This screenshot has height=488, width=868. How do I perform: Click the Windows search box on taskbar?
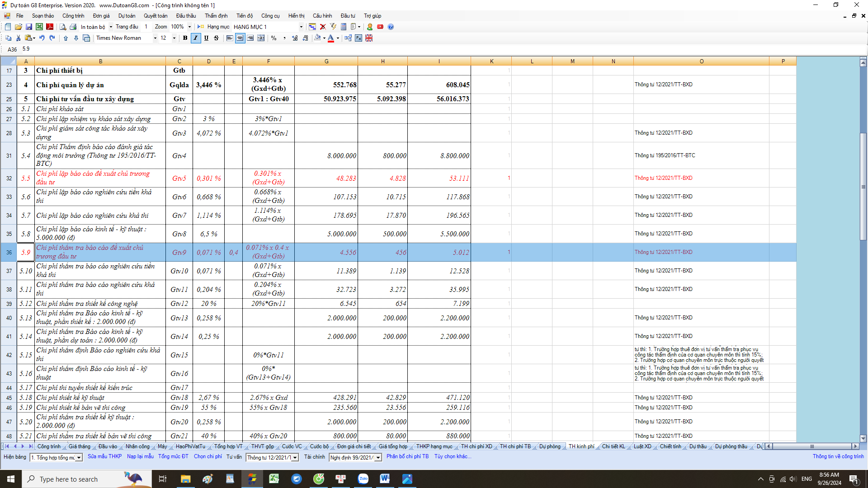(86, 479)
